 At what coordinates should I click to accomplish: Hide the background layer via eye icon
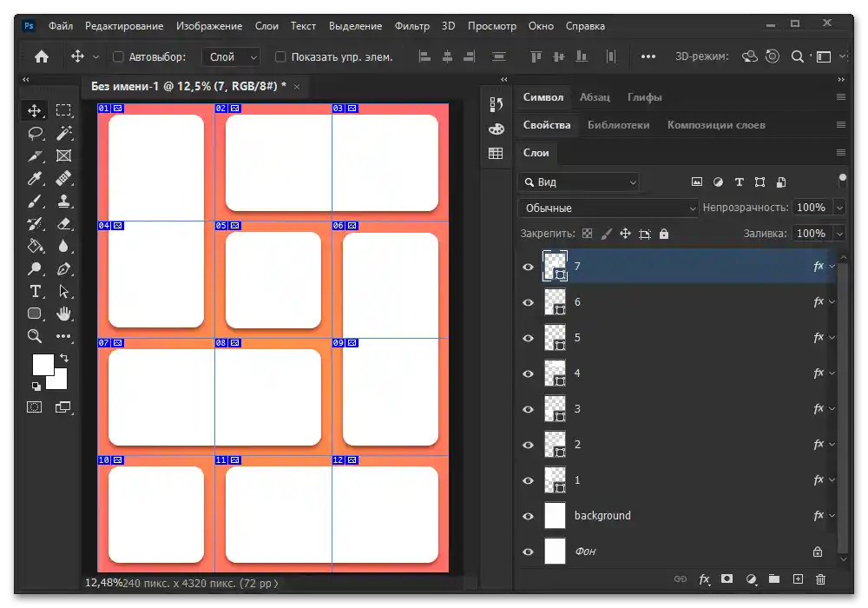tap(528, 516)
